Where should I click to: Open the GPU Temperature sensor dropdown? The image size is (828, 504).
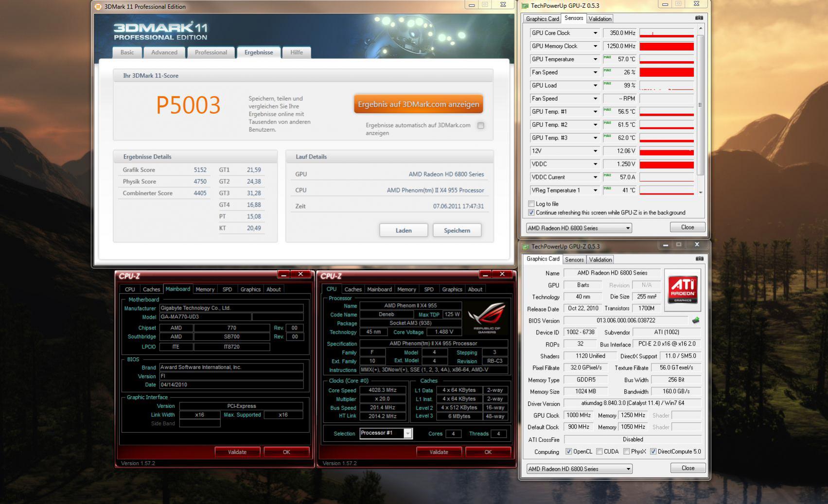(595, 59)
